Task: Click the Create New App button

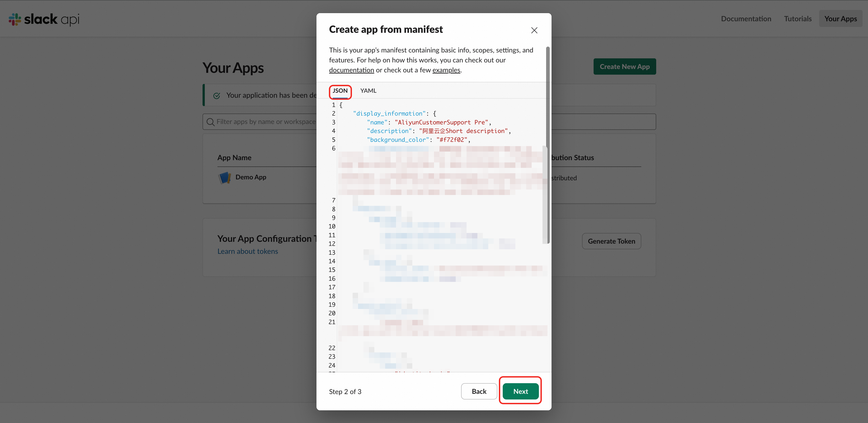Action: (x=624, y=67)
